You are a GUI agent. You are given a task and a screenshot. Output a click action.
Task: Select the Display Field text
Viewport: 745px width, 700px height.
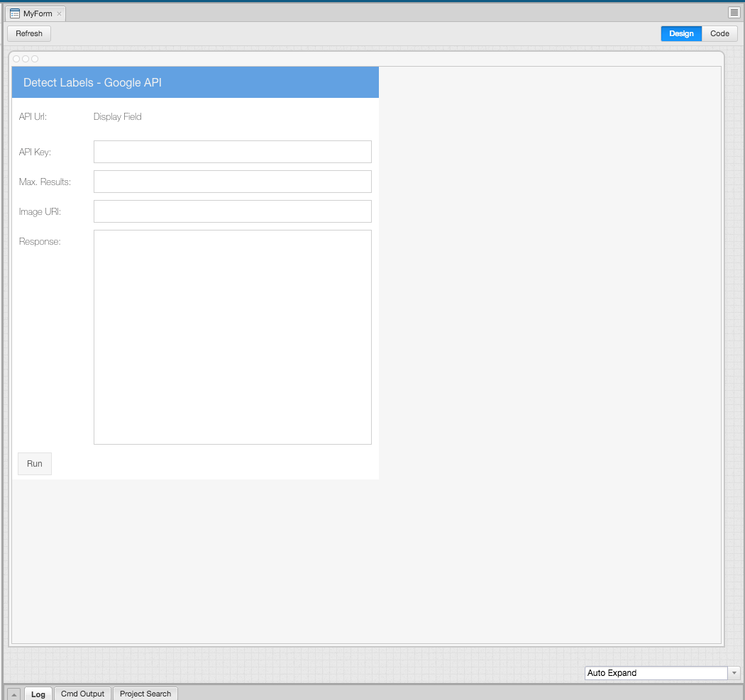[x=117, y=117]
